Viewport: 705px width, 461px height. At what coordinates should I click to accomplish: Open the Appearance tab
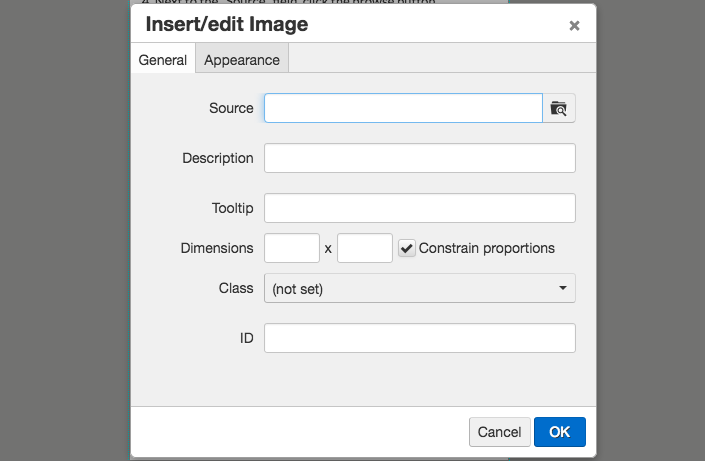pos(242,60)
